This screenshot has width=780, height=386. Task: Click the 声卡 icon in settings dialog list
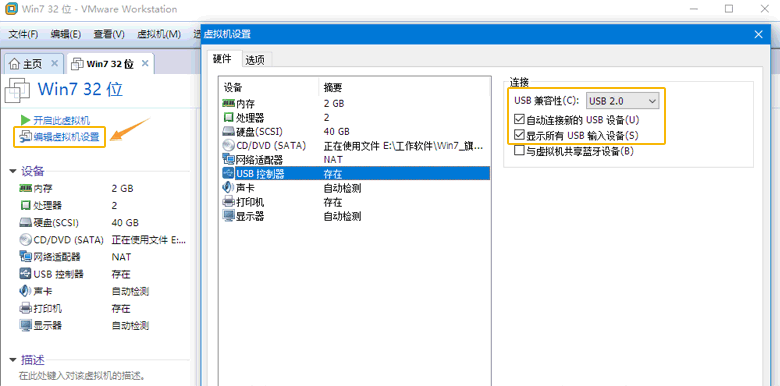pyautogui.click(x=228, y=188)
